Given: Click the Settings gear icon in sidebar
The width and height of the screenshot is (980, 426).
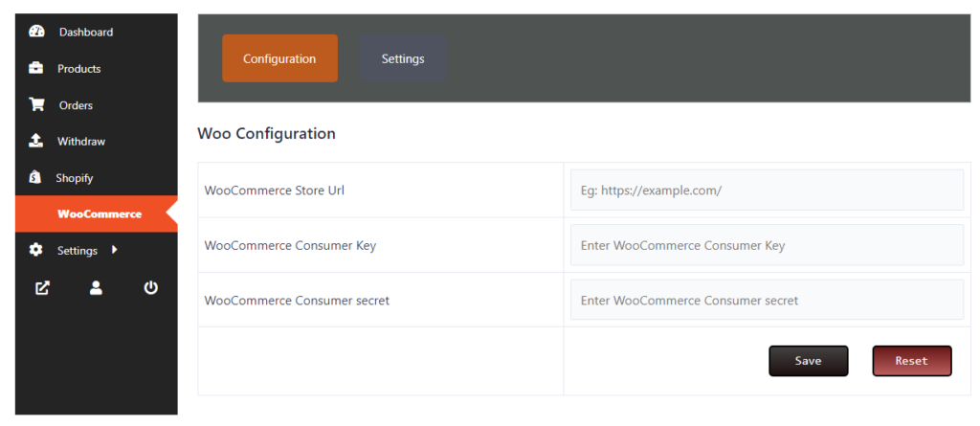Looking at the screenshot, I should [x=36, y=250].
